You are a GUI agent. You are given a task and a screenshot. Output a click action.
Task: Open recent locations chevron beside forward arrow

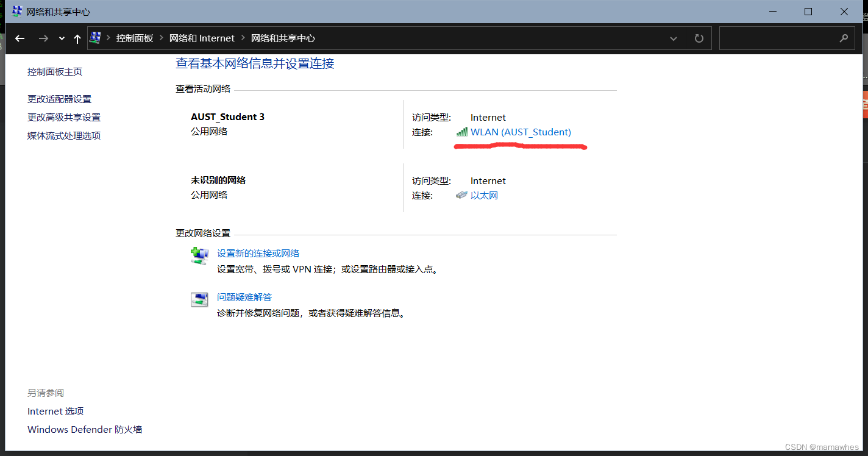[x=61, y=38]
